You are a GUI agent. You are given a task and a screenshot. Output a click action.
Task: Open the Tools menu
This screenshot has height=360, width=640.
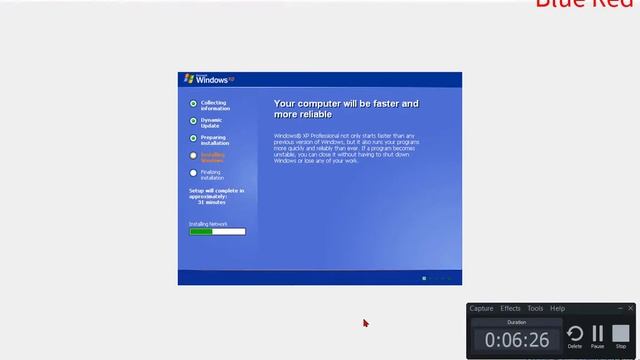(x=535, y=309)
